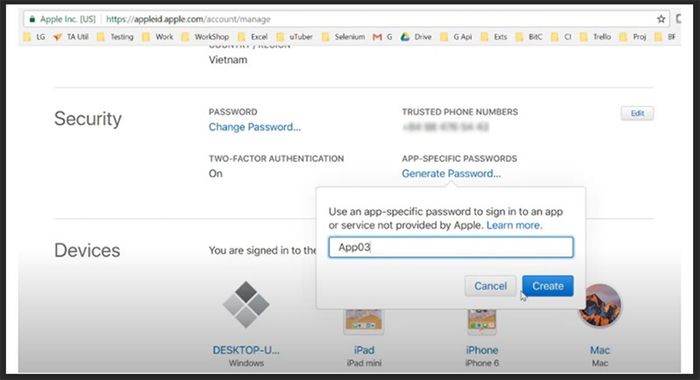Click the secure padlock icon

coord(32,19)
